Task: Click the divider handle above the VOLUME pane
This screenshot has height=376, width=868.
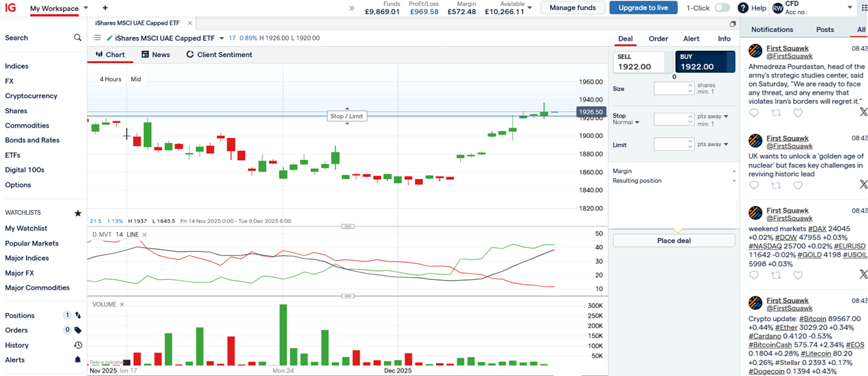Action: [x=347, y=296]
